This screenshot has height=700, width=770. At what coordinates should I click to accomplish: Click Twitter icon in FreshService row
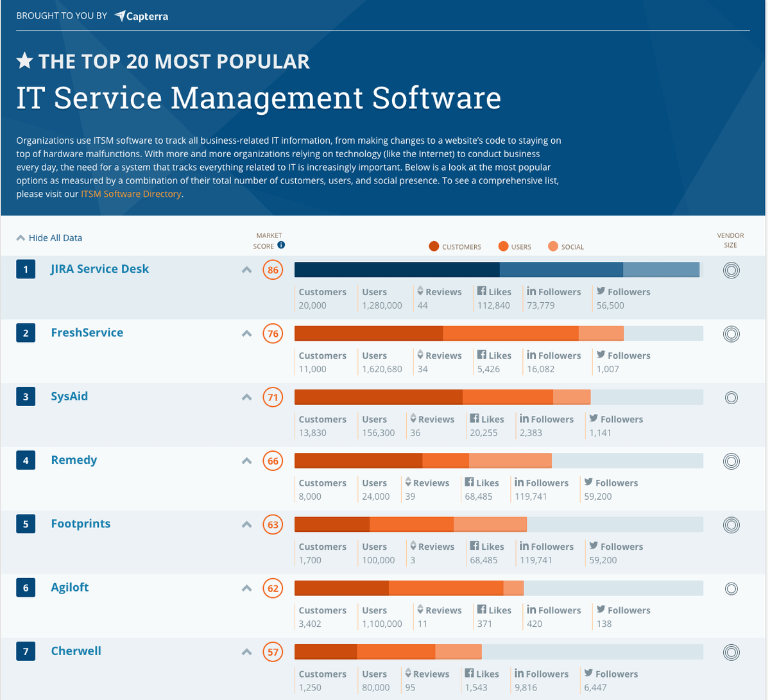click(601, 355)
